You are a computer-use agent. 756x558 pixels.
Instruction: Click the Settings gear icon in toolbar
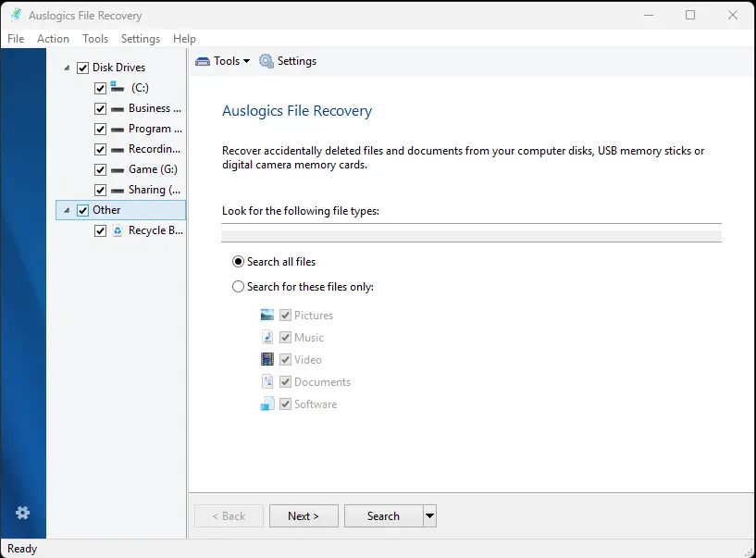click(x=266, y=61)
